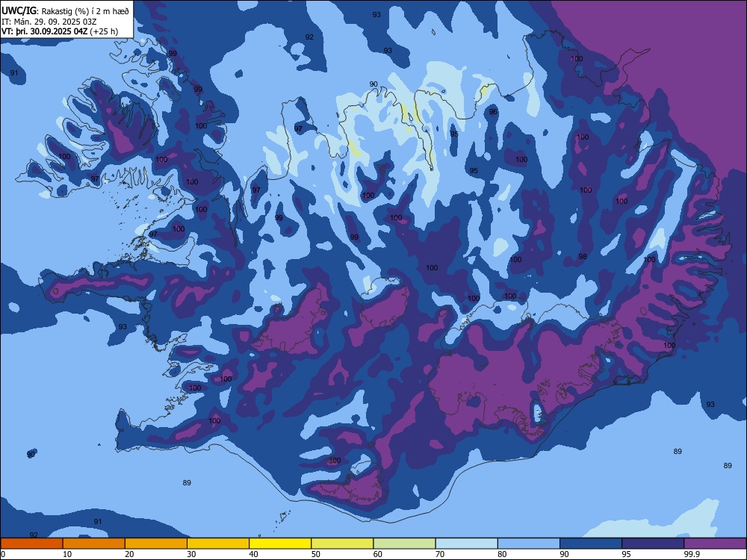Click the 'VT: þri. 30.09.2025 04Z' valid time
Viewport: 747px width, 560px height.
point(44,31)
